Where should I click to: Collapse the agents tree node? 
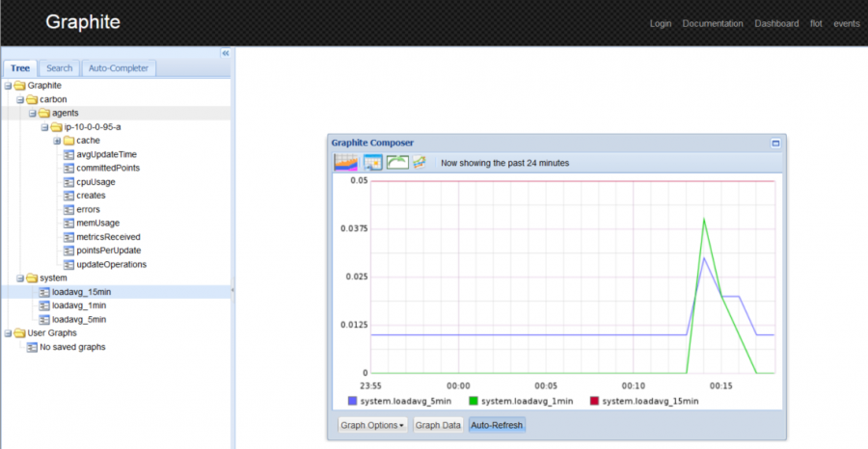tap(32, 114)
